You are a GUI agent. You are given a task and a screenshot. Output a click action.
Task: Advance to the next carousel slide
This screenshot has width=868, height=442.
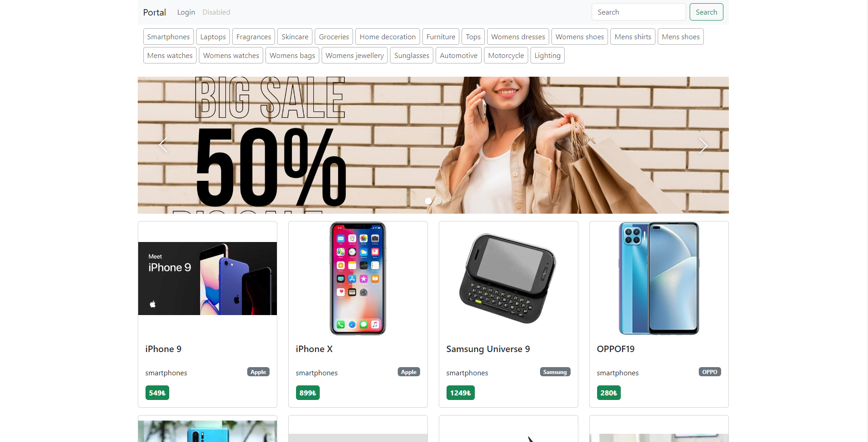click(x=703, y=145)
